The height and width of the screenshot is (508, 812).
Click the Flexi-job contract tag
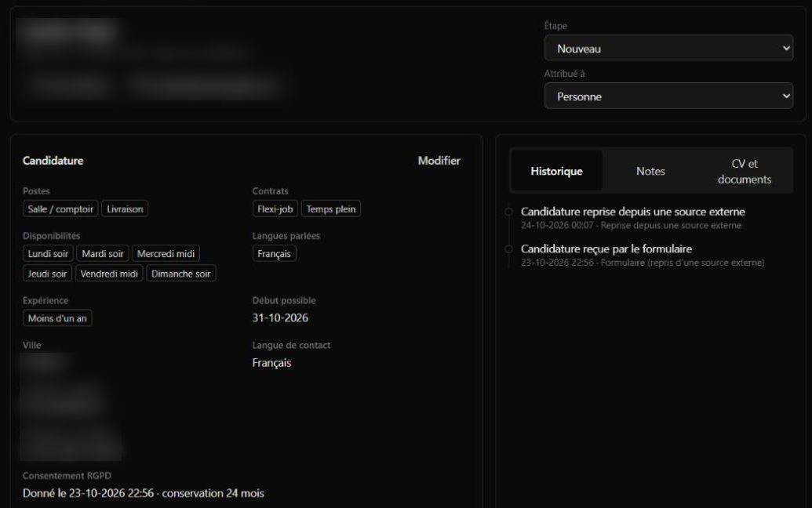tap(275, 209)
